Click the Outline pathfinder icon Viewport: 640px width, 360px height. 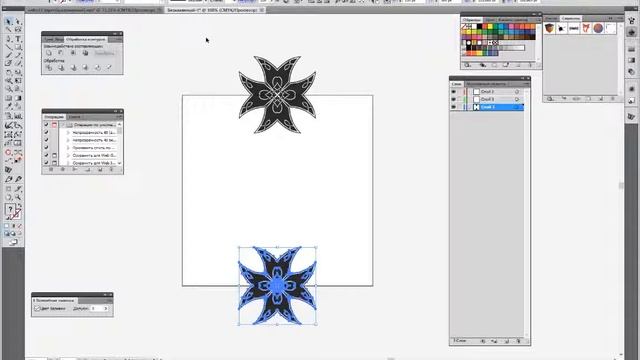tap(98, 68)
